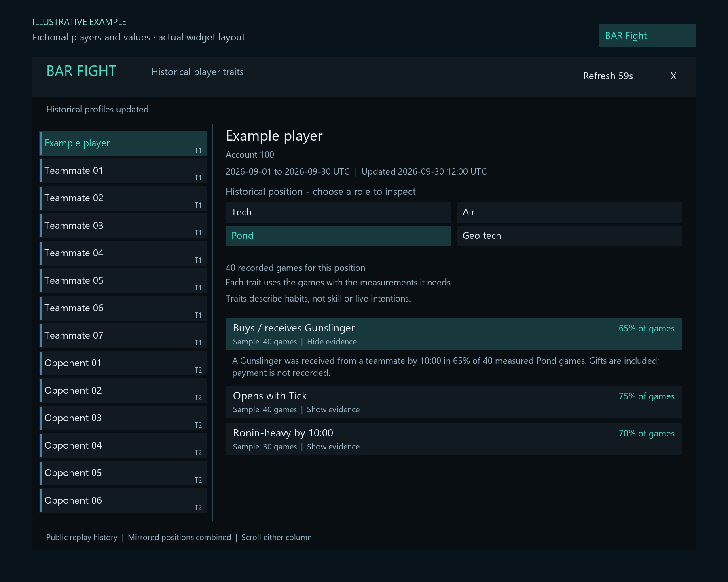Click the BAR Fight launcher button
The image size is (728, 582).
[648, 36]
